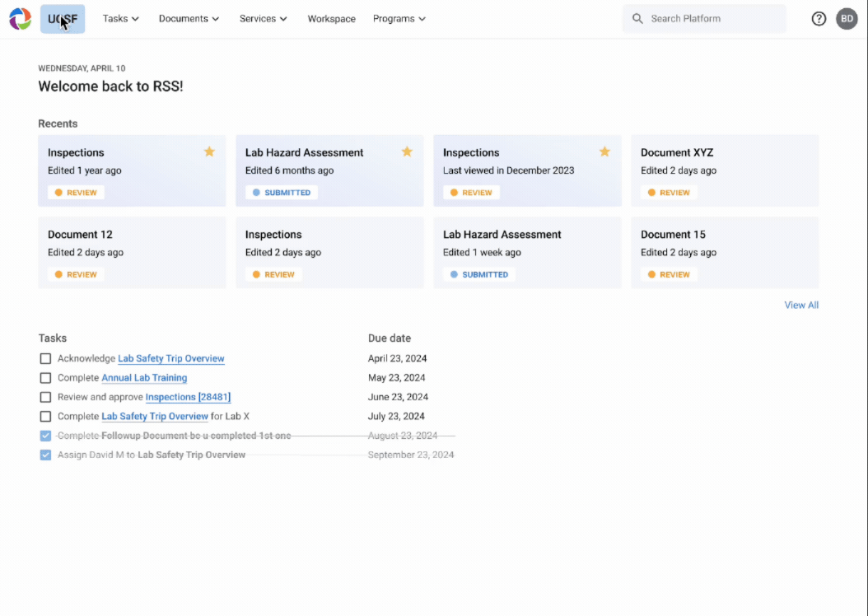Image resolution: width=868 pixels, height=616 pixels.
Task: Check Acknowledge Lab Safety Trip Overview task
Action: pyautogui.click(x=45, y=358)
